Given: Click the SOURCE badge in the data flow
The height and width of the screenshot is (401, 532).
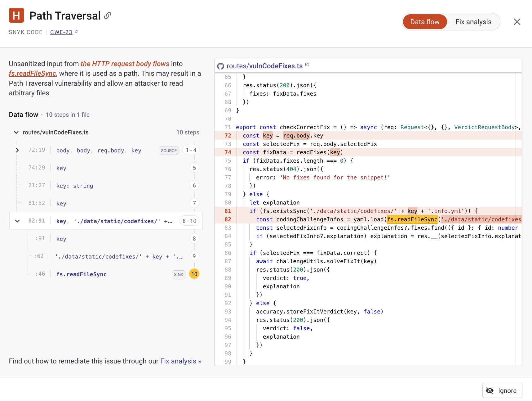Looking at the screenshot, I should coord(169,151).
